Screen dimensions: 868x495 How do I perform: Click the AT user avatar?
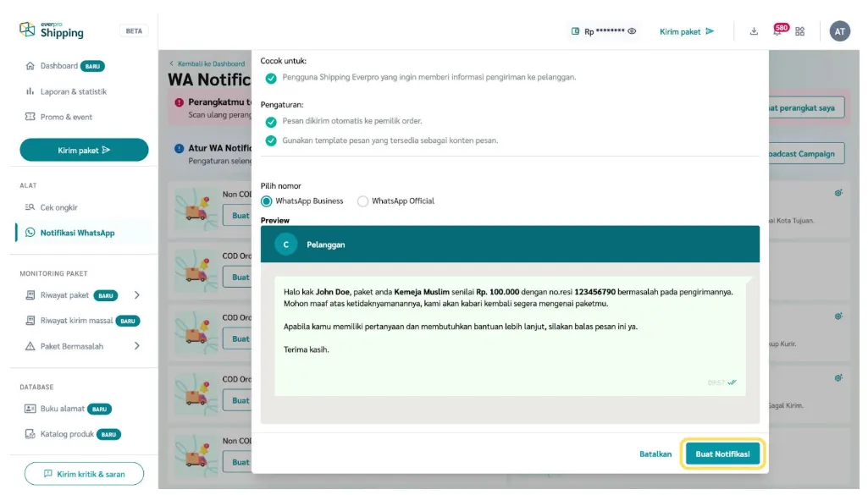[x=839, y=31]
